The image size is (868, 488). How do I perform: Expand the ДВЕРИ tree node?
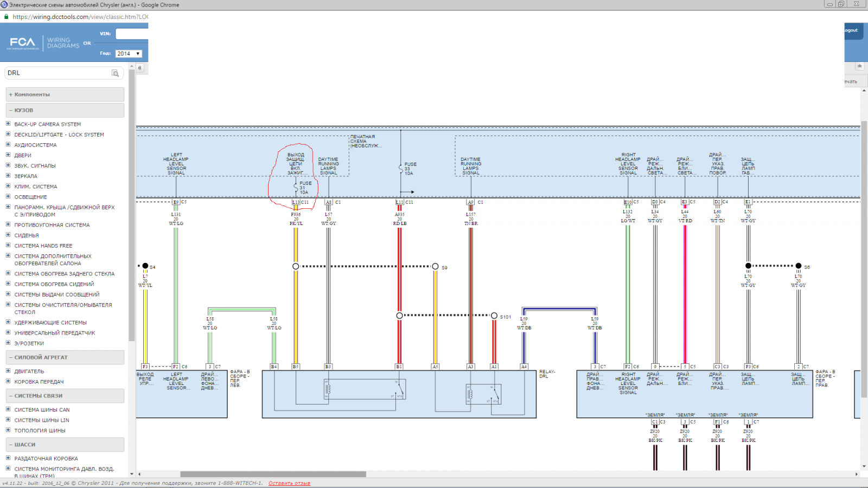coord(8,155)
